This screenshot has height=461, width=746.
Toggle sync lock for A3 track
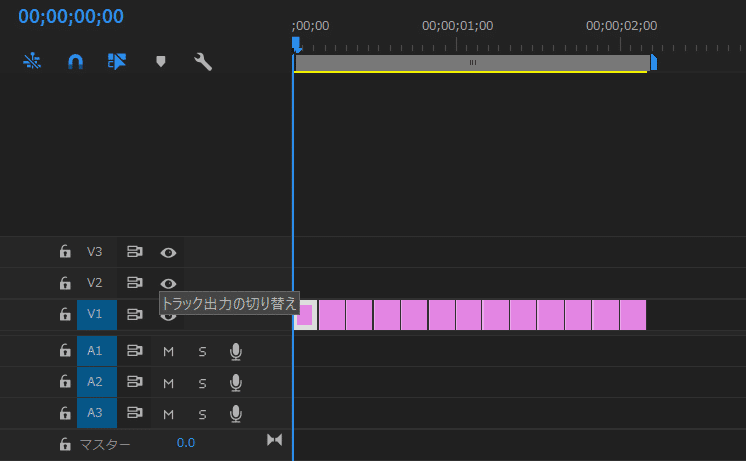[135, 413]
